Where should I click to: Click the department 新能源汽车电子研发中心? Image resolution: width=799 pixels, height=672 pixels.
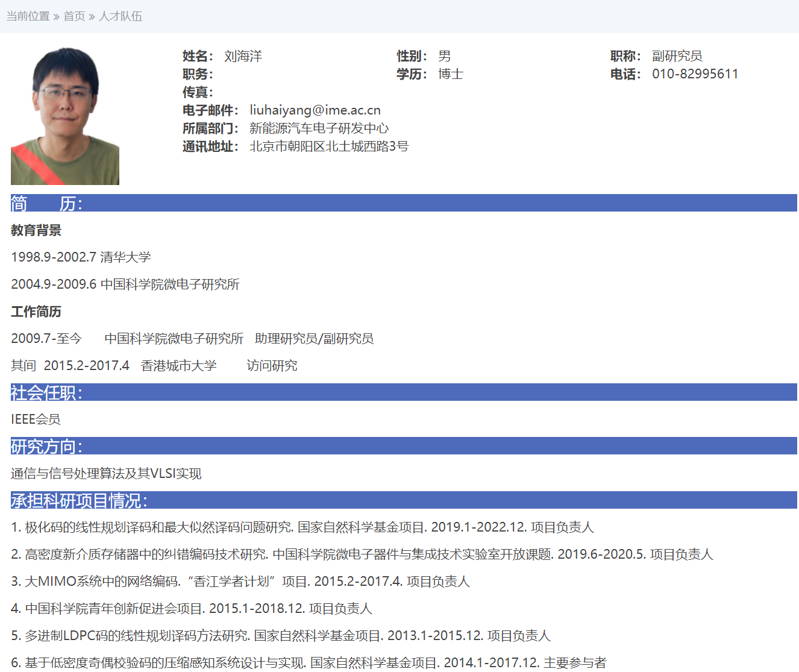click(319, 128)
